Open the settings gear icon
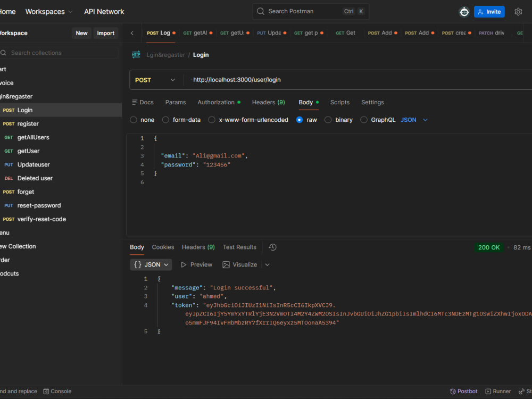The height and width of the screenshot is (399, 532). [518, 12]
